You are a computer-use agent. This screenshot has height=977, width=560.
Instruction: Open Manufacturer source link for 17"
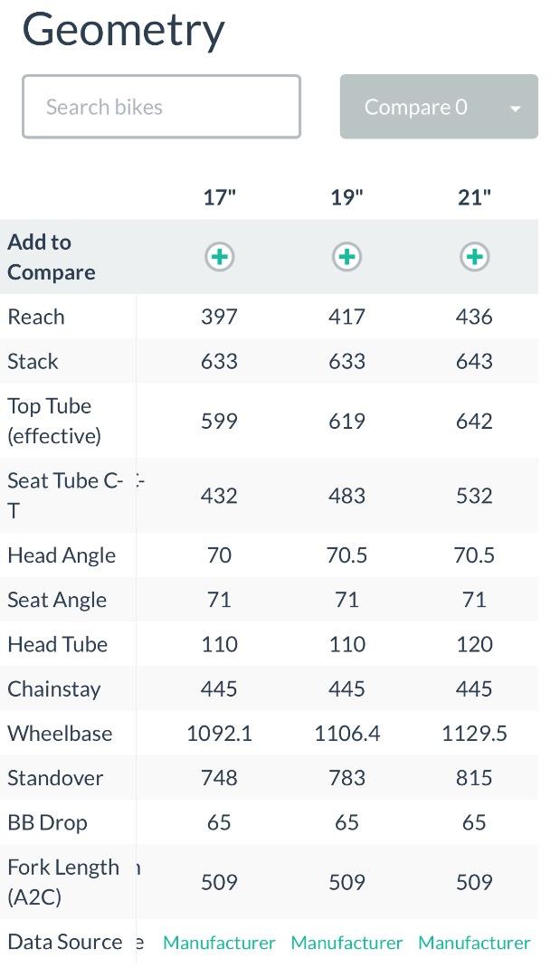tap(219, 943)
